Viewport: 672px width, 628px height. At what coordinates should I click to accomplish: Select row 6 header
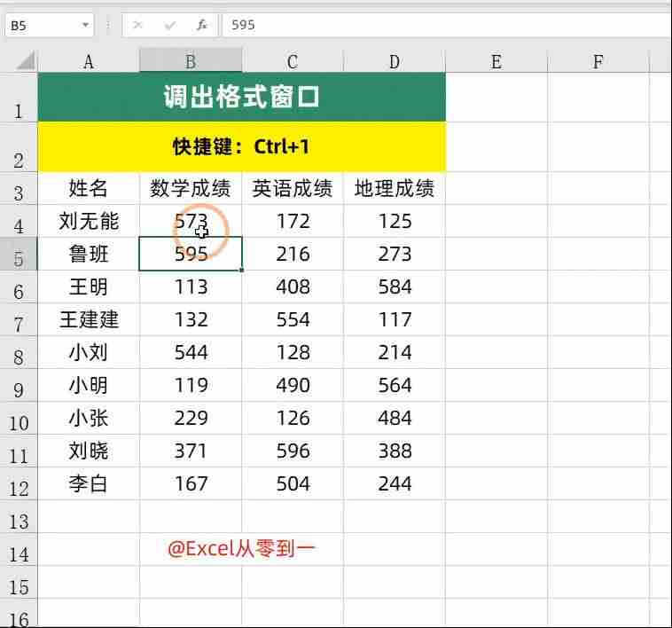19,287
